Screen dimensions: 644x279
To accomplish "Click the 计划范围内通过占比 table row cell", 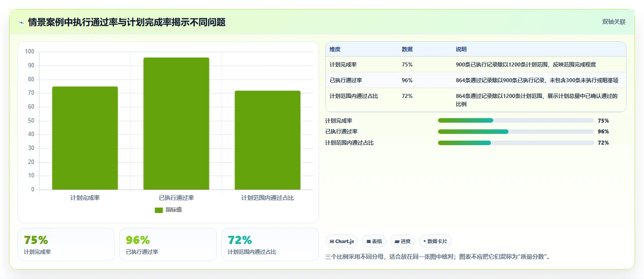I will (x=354, y=96).
